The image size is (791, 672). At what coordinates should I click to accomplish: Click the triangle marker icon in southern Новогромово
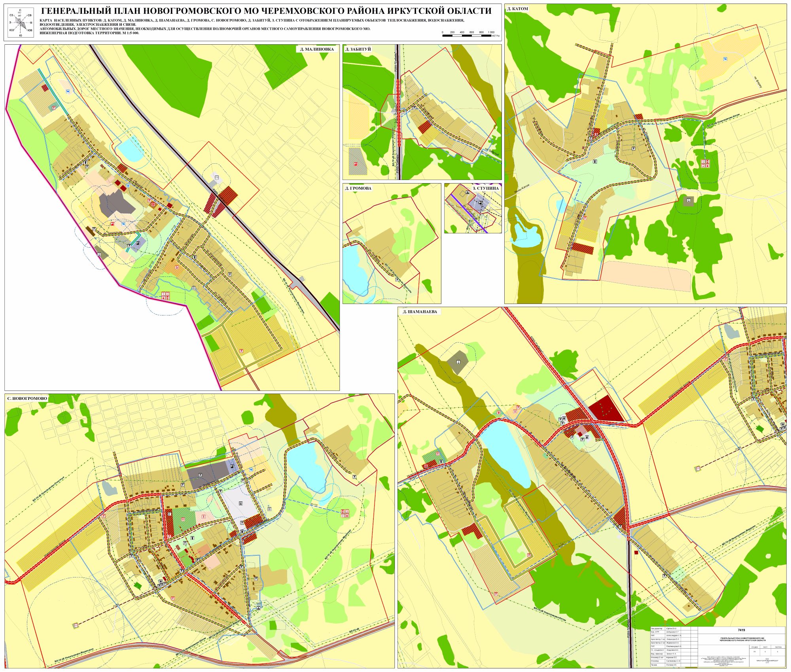tap(258, 608)
